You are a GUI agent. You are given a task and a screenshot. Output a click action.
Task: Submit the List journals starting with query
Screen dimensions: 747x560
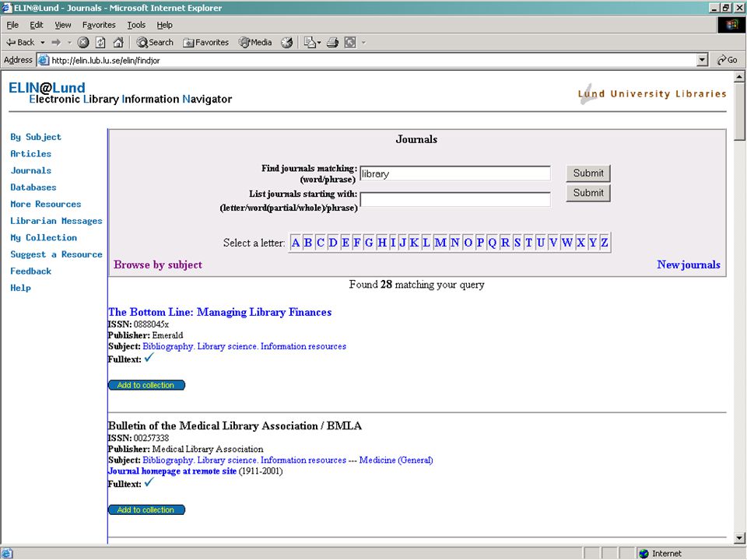coord(588,193)
